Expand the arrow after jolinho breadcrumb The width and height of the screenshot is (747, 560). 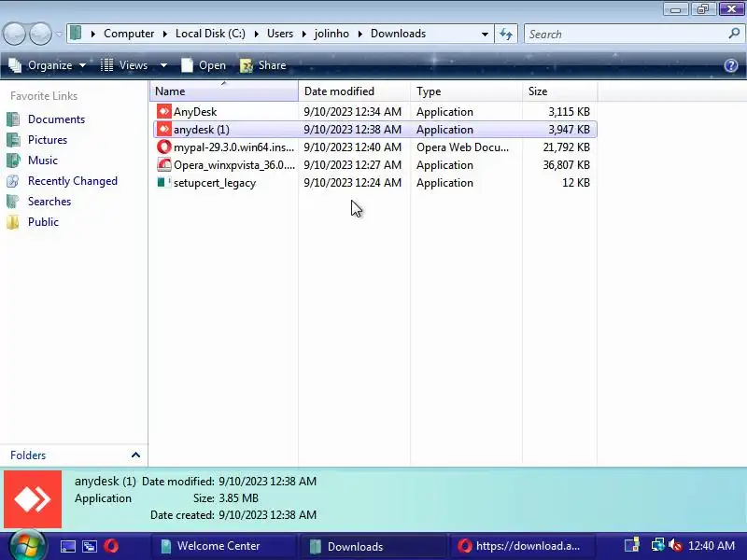[359, 34]
